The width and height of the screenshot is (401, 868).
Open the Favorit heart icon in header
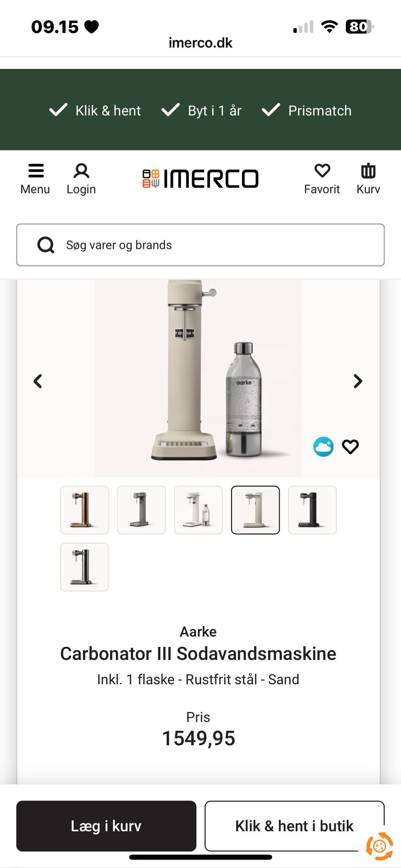pos(322,170)
